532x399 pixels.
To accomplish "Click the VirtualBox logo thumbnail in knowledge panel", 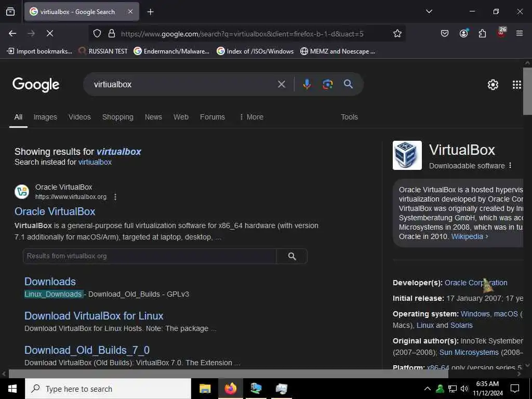I will click(407, 155).
